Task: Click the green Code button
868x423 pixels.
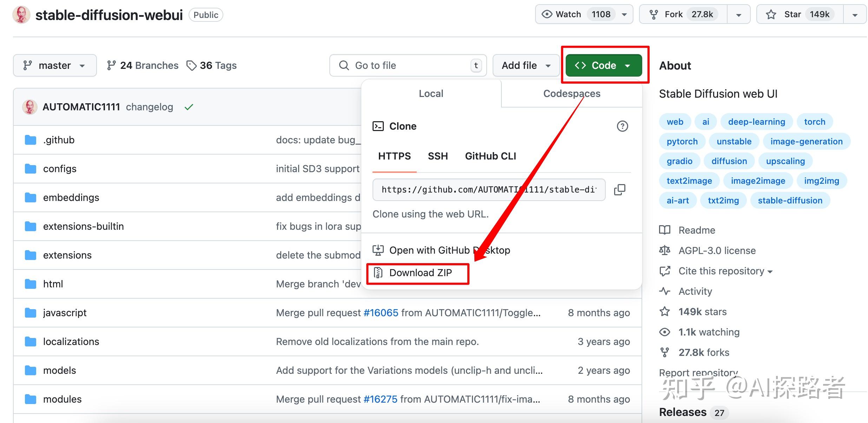Action: click(x=603, y=65)
